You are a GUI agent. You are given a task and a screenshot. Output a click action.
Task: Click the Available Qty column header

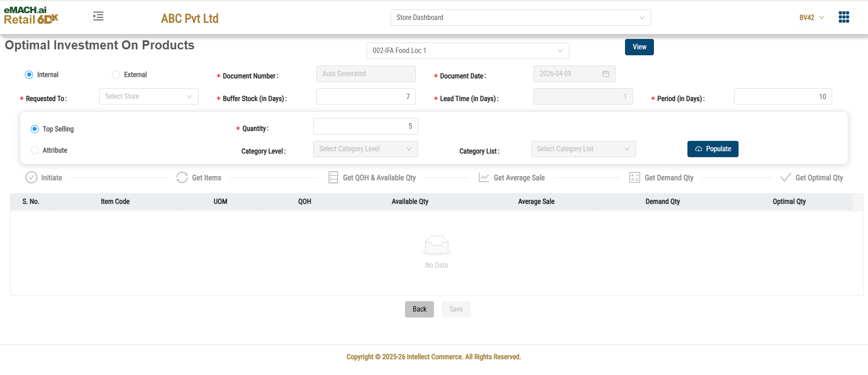pos(410,202)
